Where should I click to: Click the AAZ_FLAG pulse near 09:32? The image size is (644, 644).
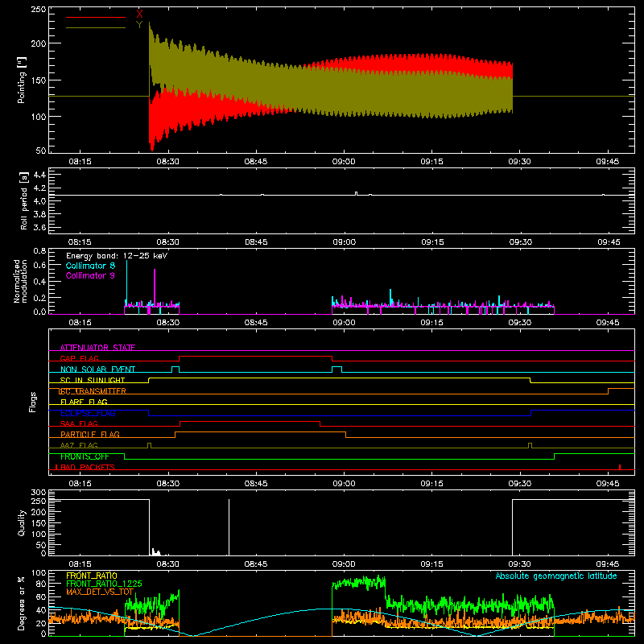tap(530, 446)
